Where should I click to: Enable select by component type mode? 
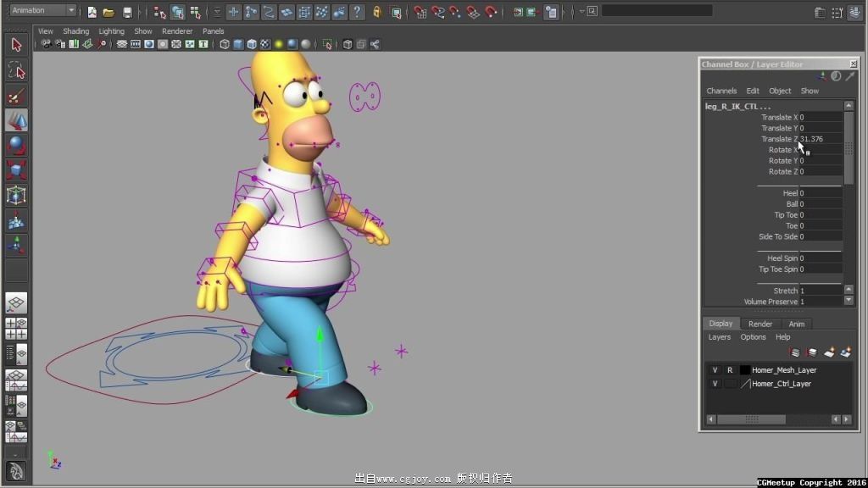196,12
